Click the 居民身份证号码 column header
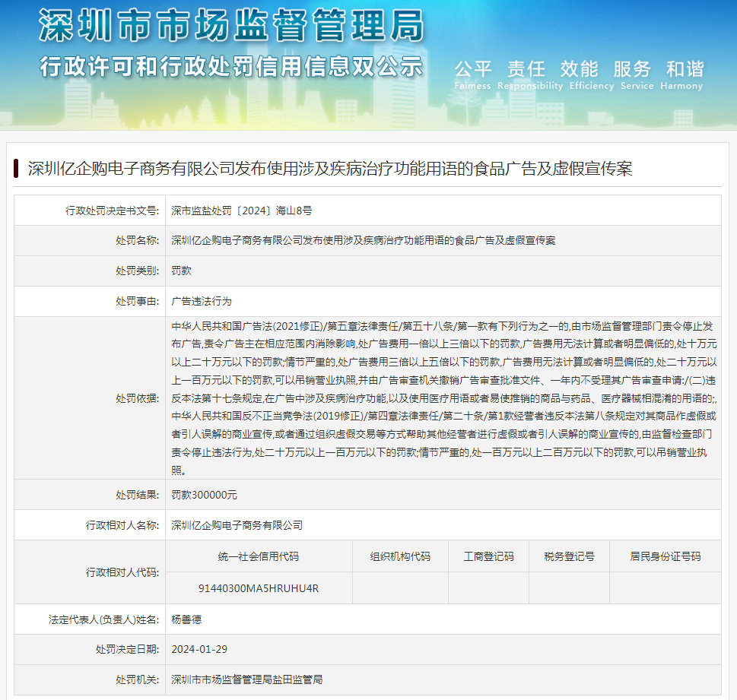737x700 pixels. 665,556
